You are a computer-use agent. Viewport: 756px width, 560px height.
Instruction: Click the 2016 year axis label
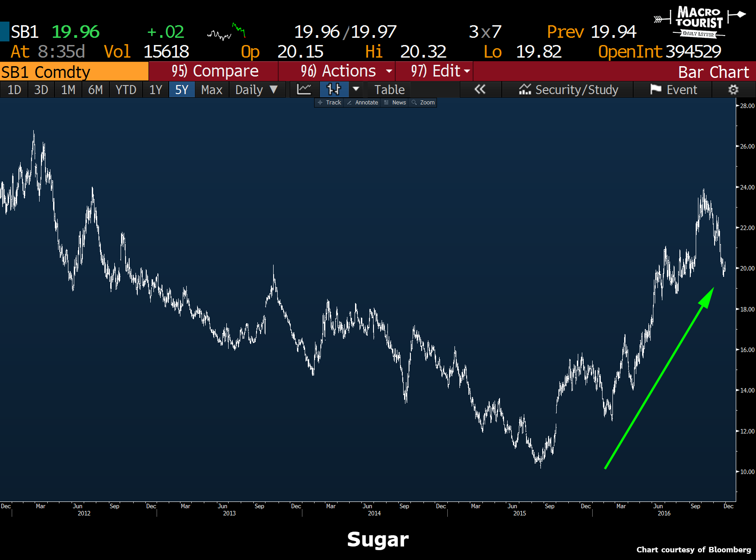pyautogui.click(x=664, y=513)
